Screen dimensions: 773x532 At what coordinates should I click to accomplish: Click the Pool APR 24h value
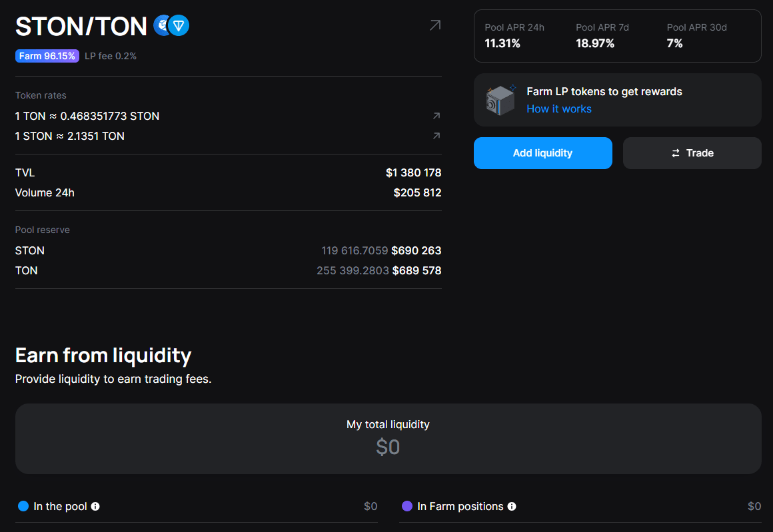[x=502, y=43]
